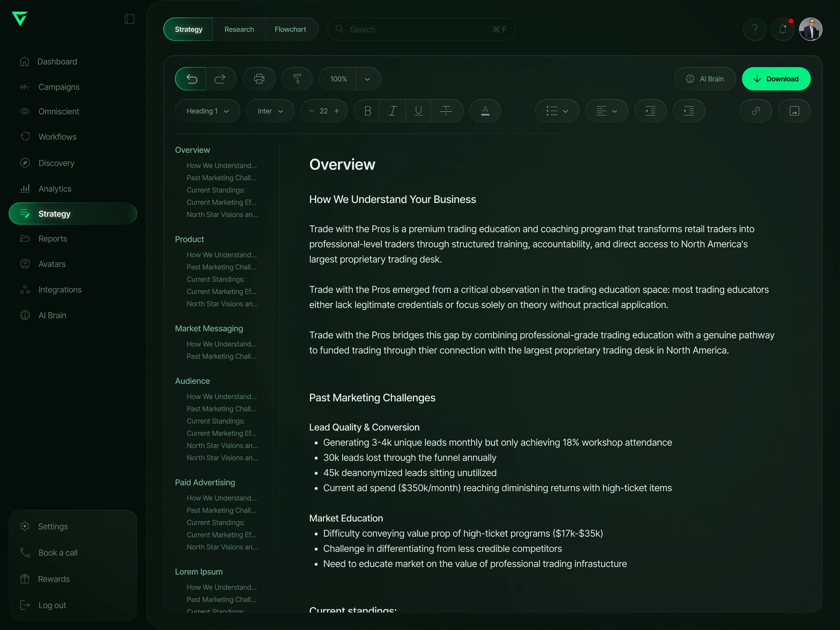Click 'How We Understand Your Business' heading

click(392, 199)
